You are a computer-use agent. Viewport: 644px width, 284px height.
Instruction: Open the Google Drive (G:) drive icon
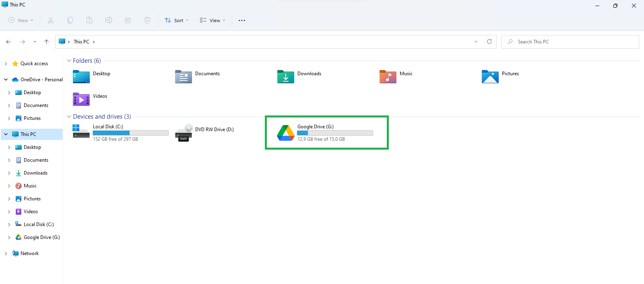click(286, 133)
